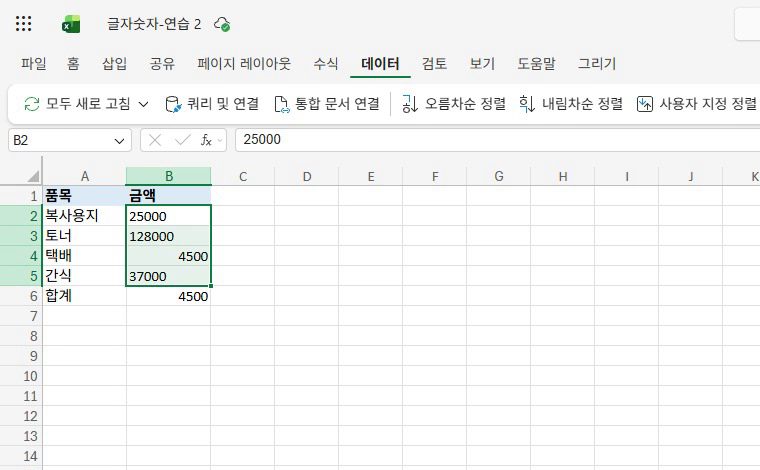Select the cell containing 간식
The height and width of the screenshot is (470, 760).
tap(84, 276)
